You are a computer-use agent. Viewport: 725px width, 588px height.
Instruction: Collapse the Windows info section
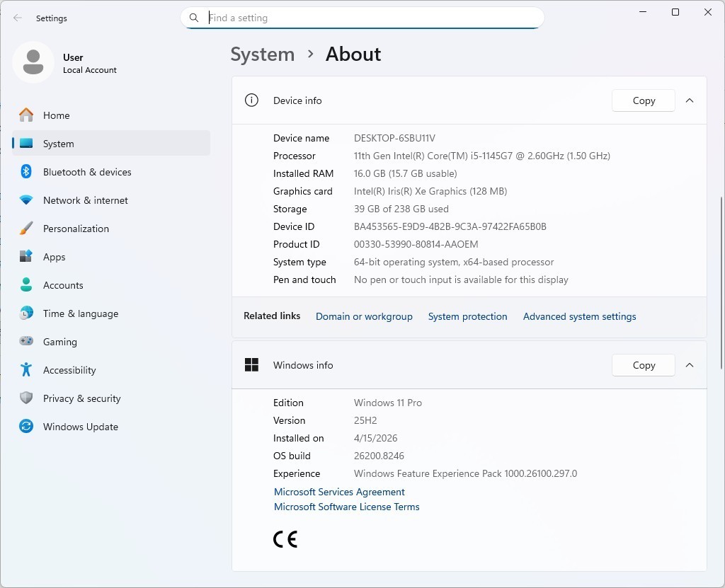[x=690, y=365]
